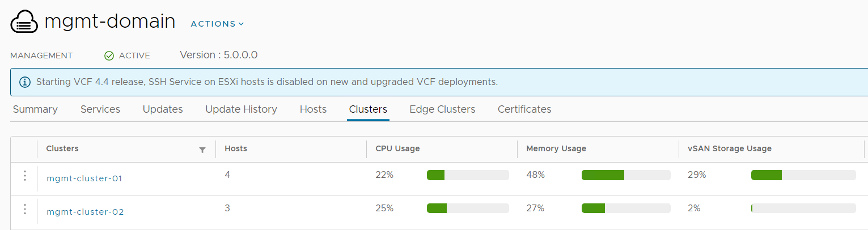Screen dimensions: 868x230
Task: Click the mgmt-cluster-01 CPU usage bar
Action: [x=468, y=175]
